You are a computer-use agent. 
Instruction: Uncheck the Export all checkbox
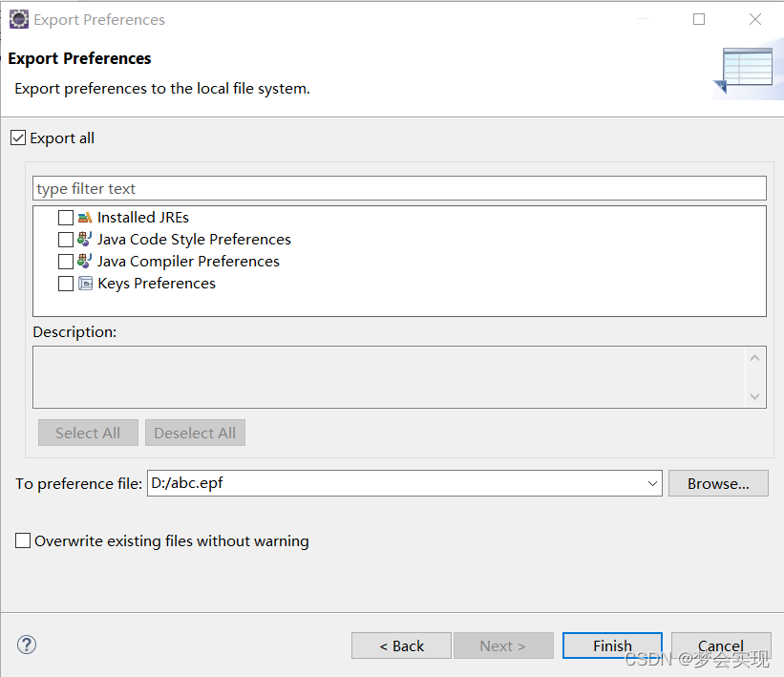[x=18, y=138]
